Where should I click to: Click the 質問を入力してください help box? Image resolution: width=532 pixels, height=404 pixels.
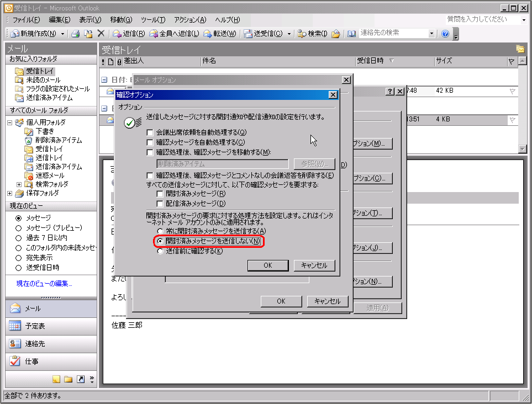tap(483, 19)
